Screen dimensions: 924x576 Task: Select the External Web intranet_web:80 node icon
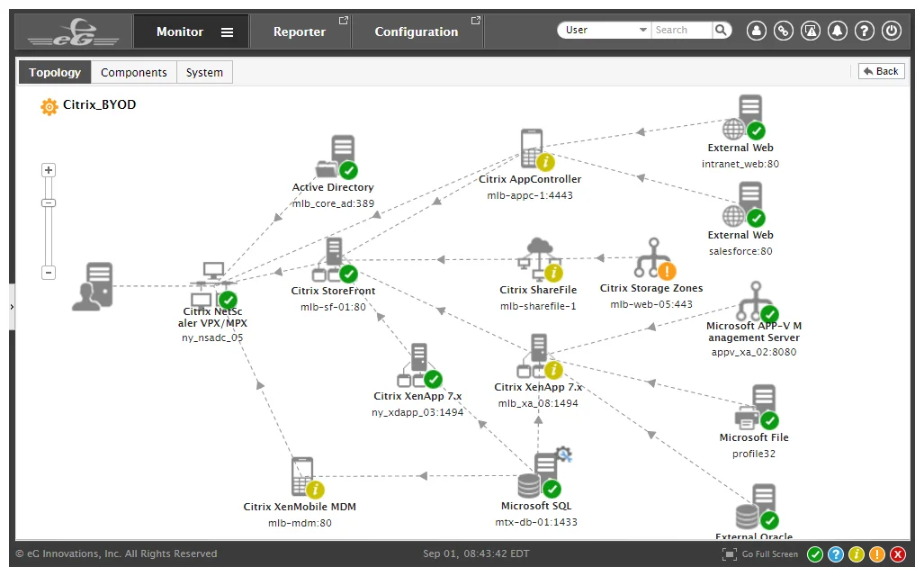[744, 117]
